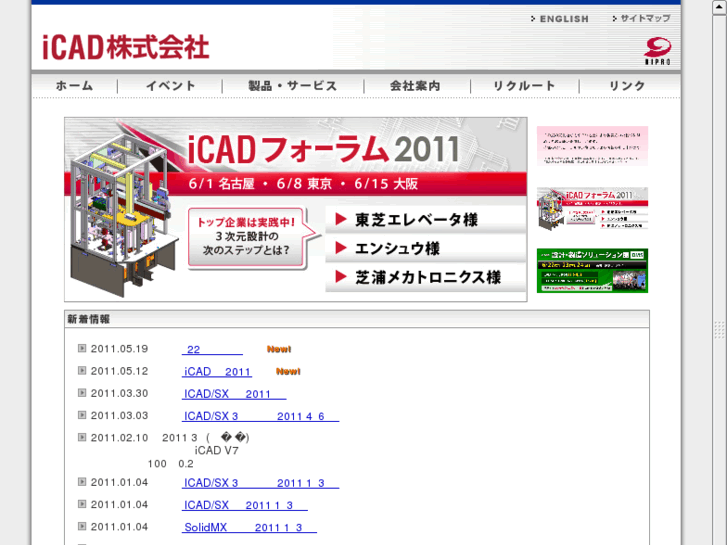The image size is (727, 545).
Task: Click the bullet icon beside 2011.05.12
Action: tap(82, 371)
